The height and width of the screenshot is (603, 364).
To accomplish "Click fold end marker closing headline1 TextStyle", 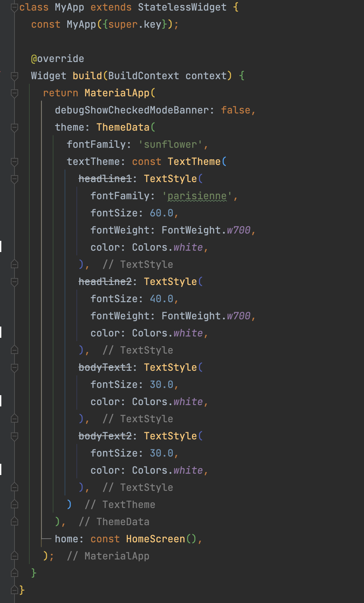I will [x=15, y=264].
